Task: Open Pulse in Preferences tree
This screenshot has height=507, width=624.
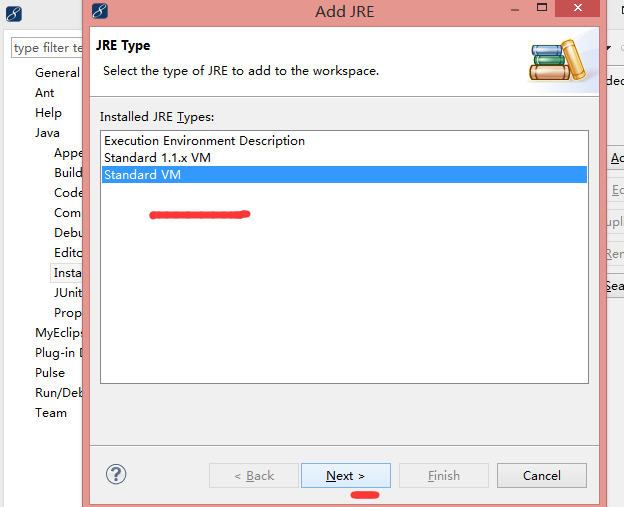Action: (x=50, y=372)
